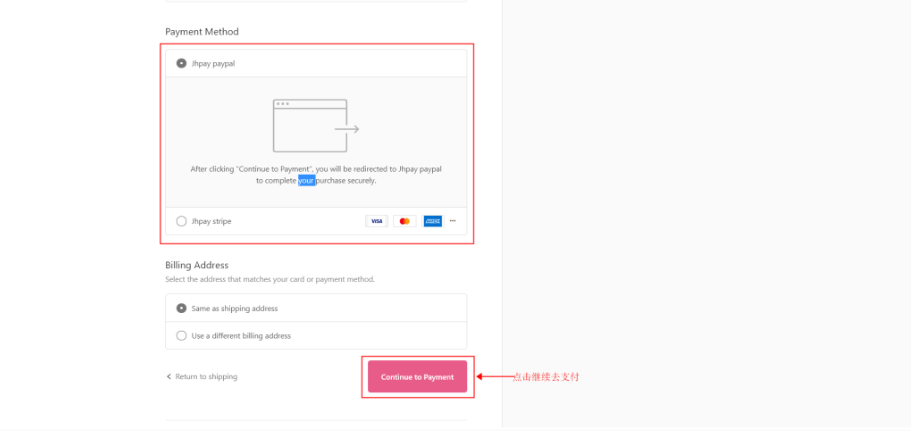Select the Same as shipping address radio

181,308
